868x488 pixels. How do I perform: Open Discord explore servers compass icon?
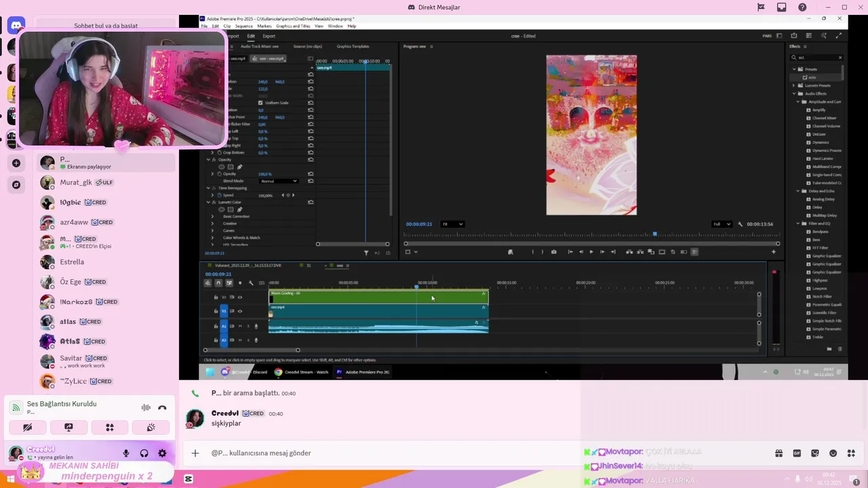click(16, 184)
